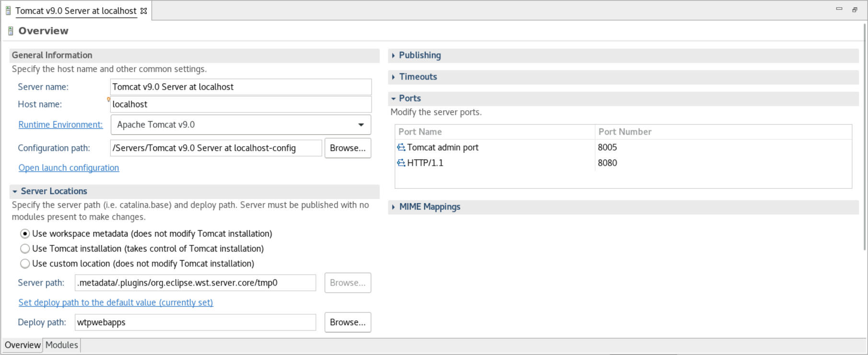868x355 pixels.
Task: Select Use workspace metadata option
Action: click(25, 234)
